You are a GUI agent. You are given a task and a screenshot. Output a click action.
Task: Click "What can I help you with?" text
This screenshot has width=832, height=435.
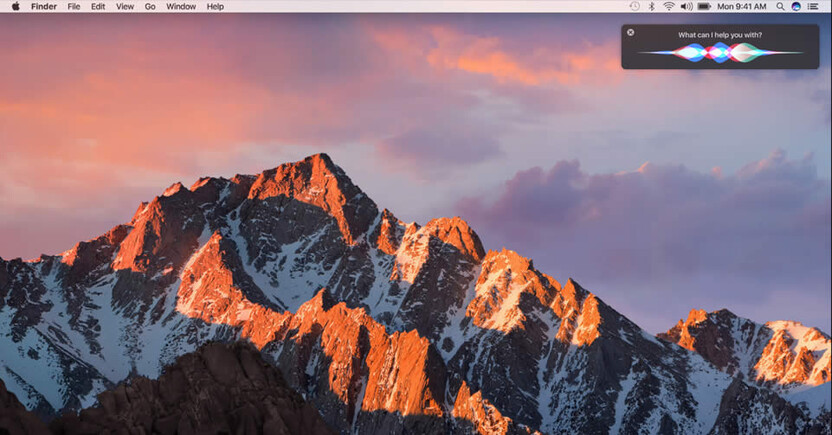720,35
